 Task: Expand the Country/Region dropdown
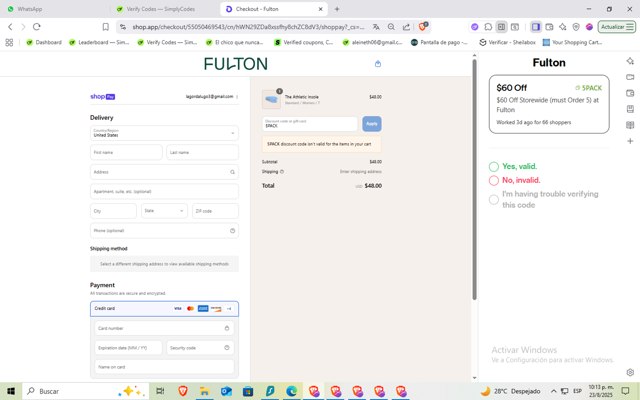click(164, 133)
